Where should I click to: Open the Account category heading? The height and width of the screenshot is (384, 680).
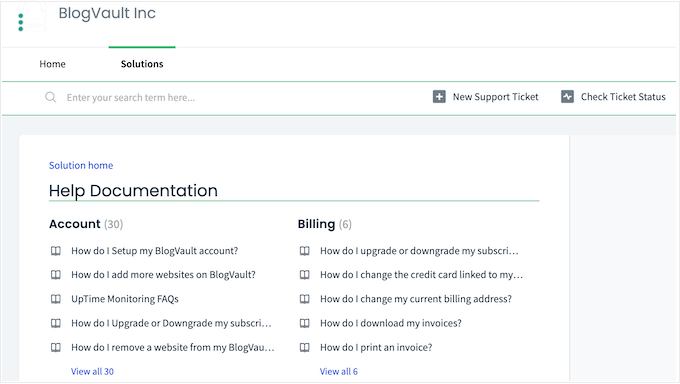click(x=75, y=224)
